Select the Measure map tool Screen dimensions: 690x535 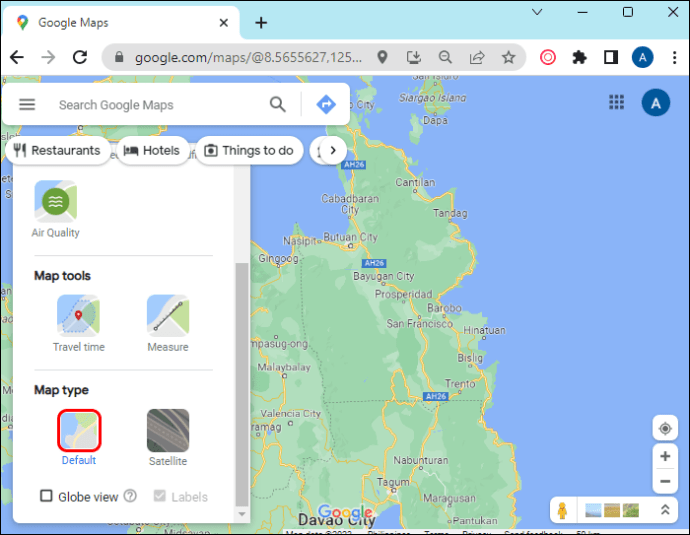168,315
